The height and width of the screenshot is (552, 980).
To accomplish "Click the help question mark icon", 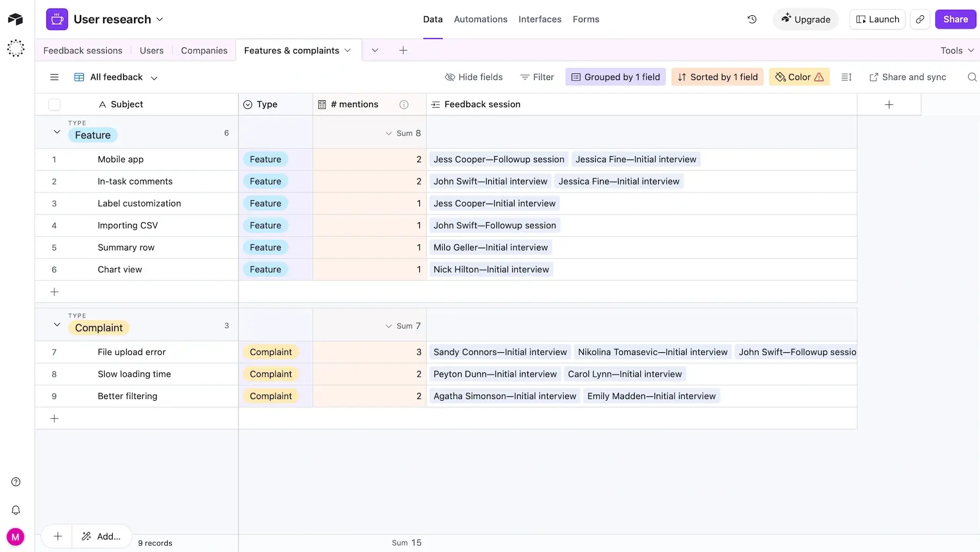I will (16, 482).
